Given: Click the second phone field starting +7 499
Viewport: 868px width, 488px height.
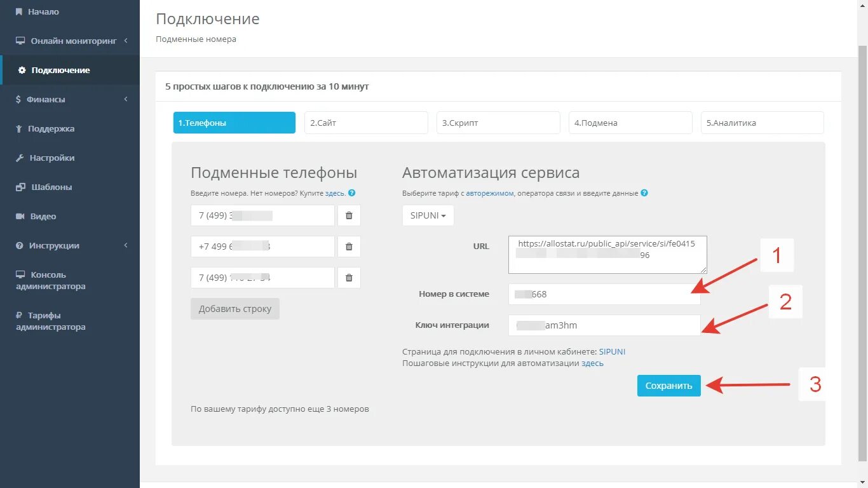Looking at the screenshot, I should point(262,247).
